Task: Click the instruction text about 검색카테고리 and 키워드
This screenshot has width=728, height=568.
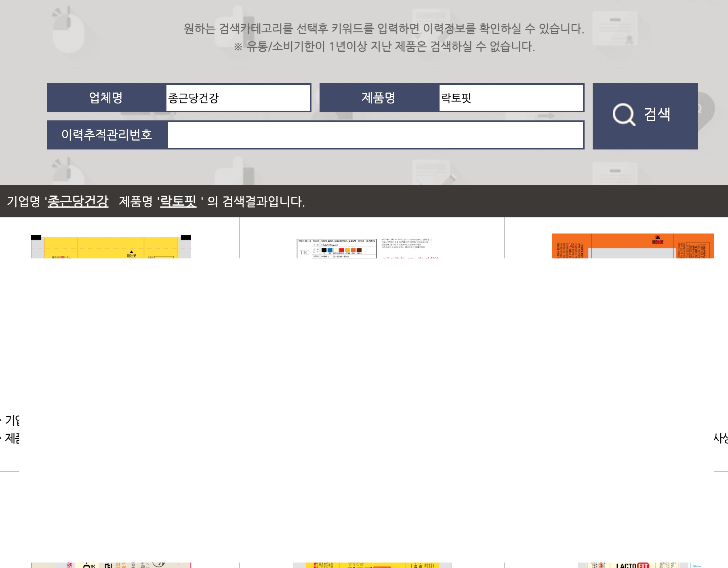Action: (384, 29)
